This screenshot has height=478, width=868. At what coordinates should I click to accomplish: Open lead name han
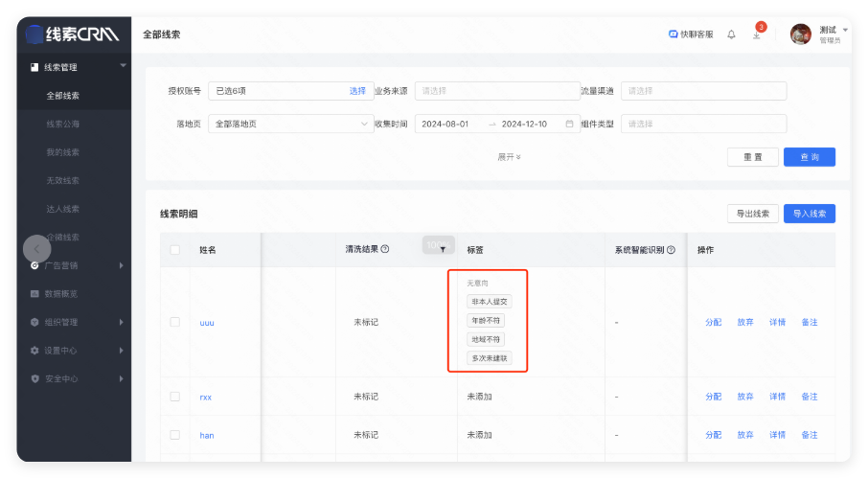[x=207, y=436]
